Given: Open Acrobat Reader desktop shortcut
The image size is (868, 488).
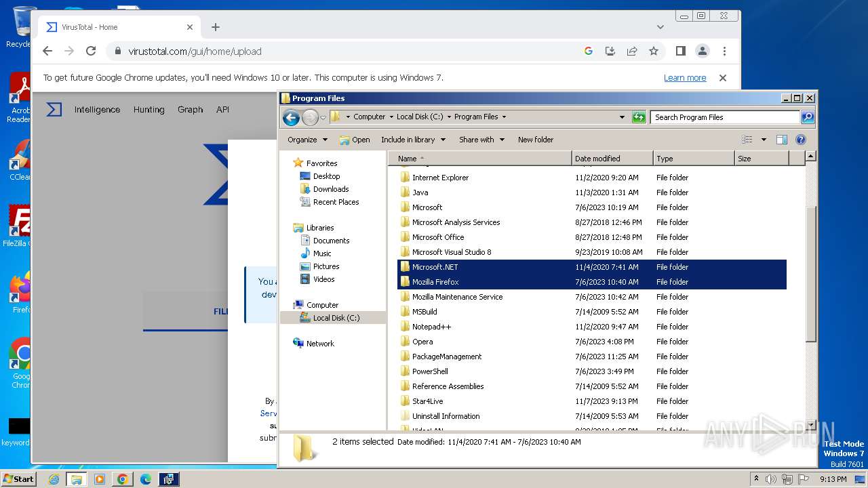Looking at the screenshot, I should pos(20,98).
